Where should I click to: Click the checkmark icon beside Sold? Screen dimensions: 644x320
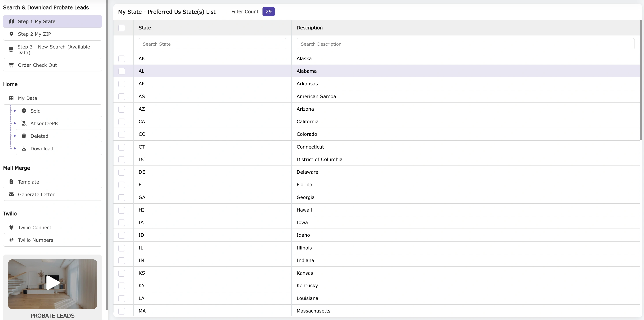(x=24, y=111)
